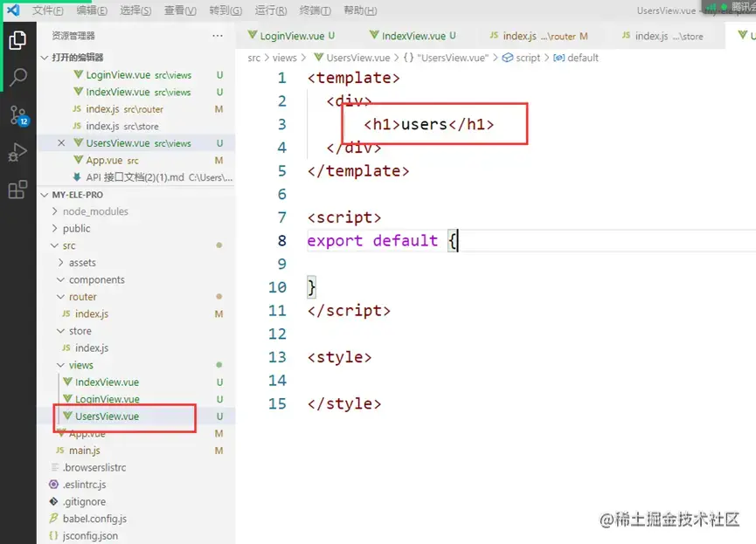Collapse the router folder
The image size is (756, 544).
pos(82,297)
